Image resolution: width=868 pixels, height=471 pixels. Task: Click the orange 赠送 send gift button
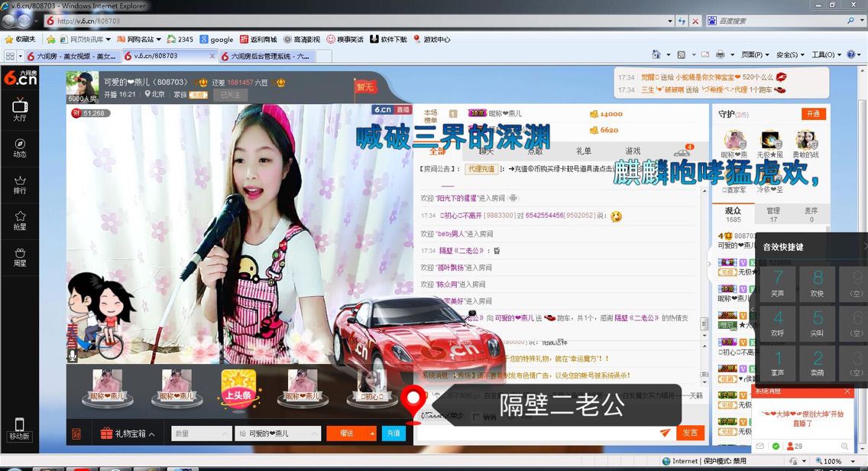pos(347,434)
